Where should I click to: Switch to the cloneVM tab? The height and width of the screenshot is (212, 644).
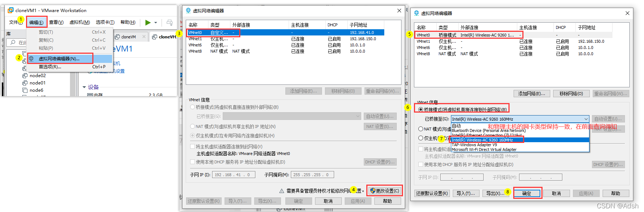(x=130, y=37)
